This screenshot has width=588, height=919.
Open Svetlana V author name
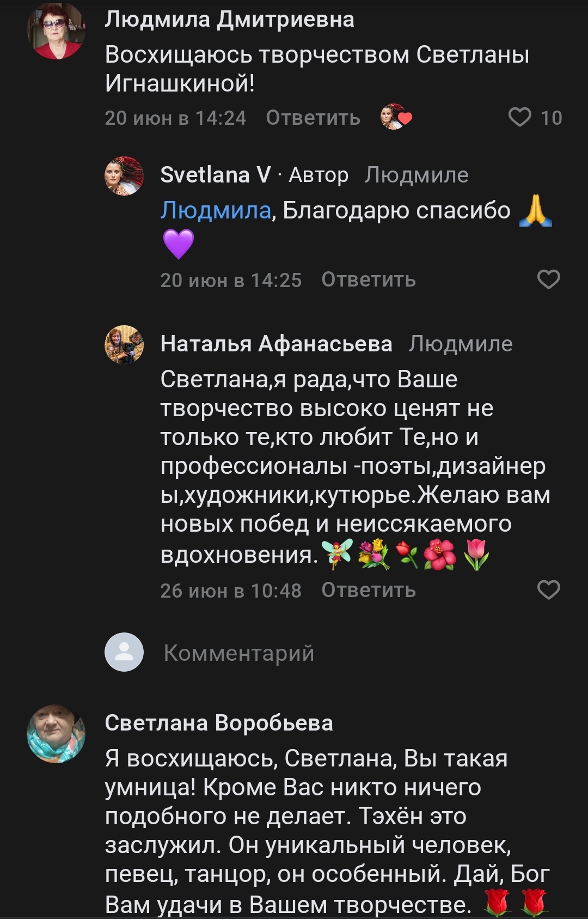point(215,175)
